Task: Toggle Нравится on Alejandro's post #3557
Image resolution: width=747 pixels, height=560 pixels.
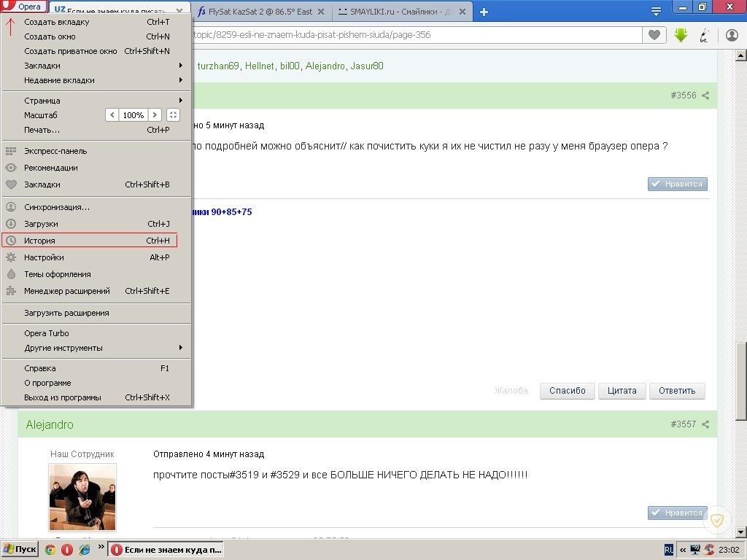Action: click(678, 513)
